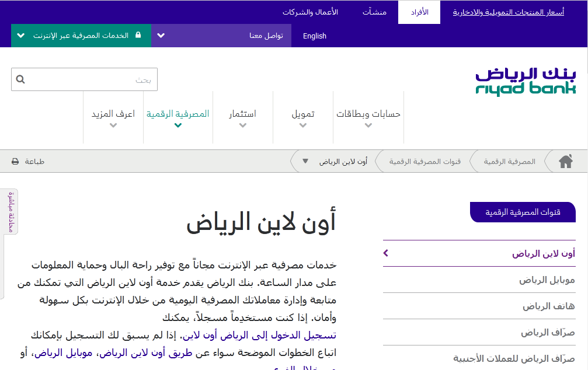
Task: Switch language to English
Action: pyautogui.click(x=315, y=36)
